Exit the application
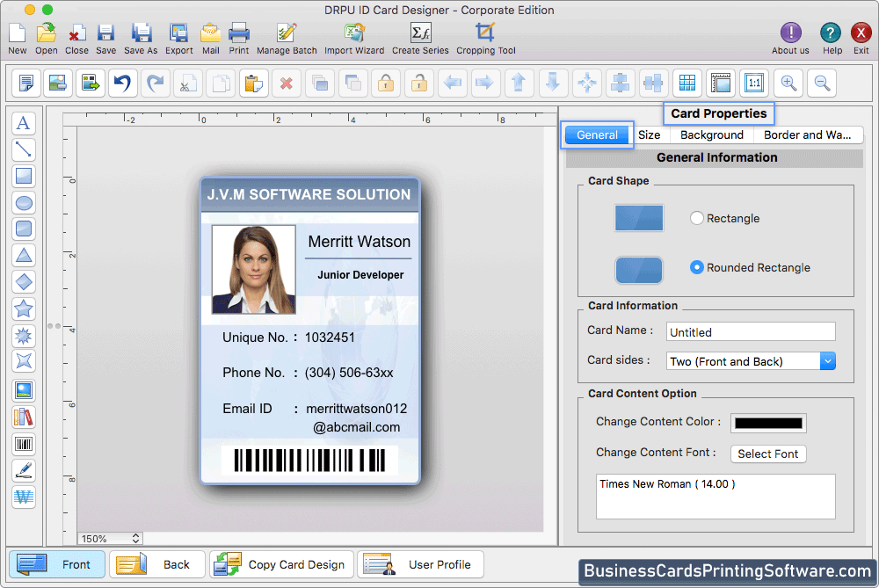The image size is (879, 588). (861, 39)
